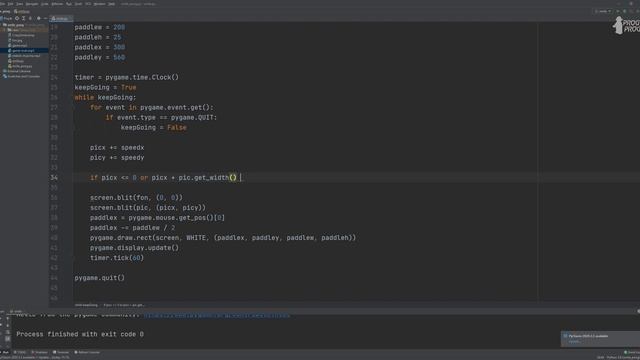
Task: Click the 'if picx' breadcrumb
Action: [124, 305]
